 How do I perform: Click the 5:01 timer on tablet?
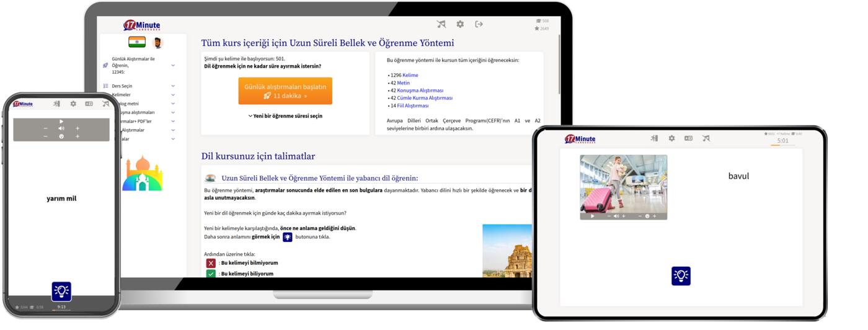click(x=783, y=141)
